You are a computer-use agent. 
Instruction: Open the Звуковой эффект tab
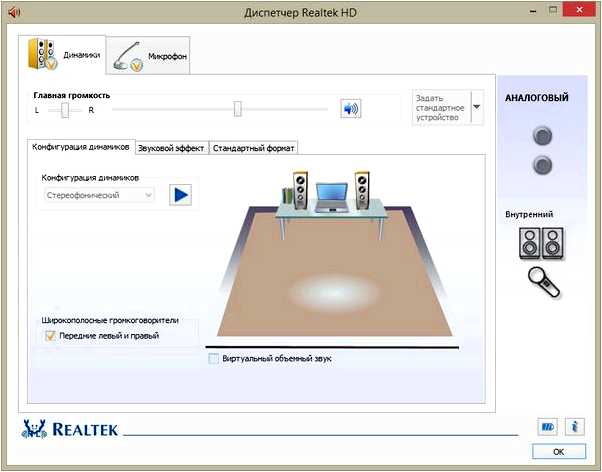171,148
